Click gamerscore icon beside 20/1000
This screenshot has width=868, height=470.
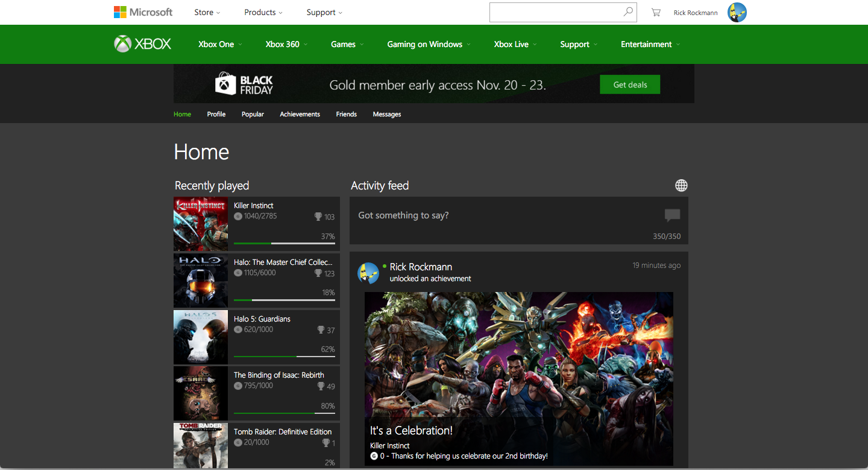click(237, 442)
